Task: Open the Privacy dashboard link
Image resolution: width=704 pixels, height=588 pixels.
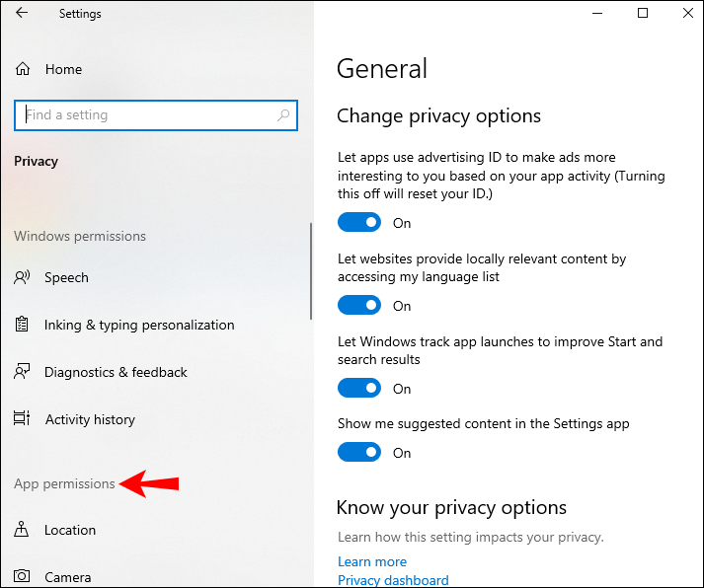Action: 393,580
